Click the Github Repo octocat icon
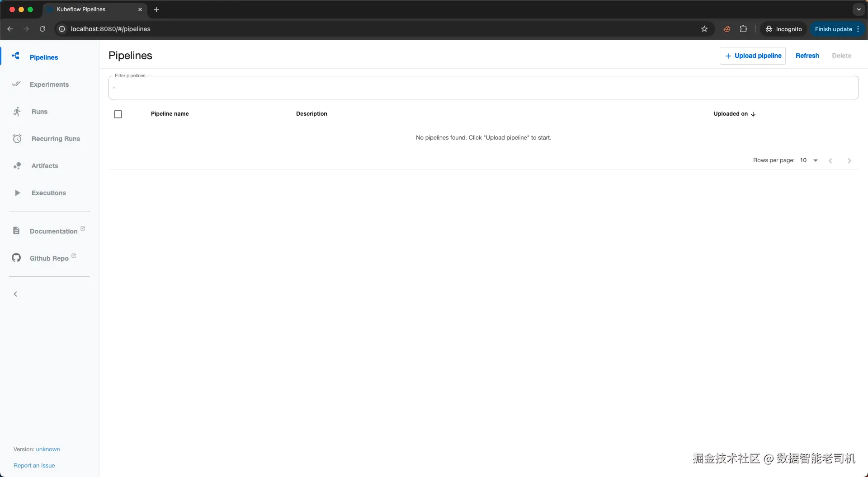 tap(16, 257)
